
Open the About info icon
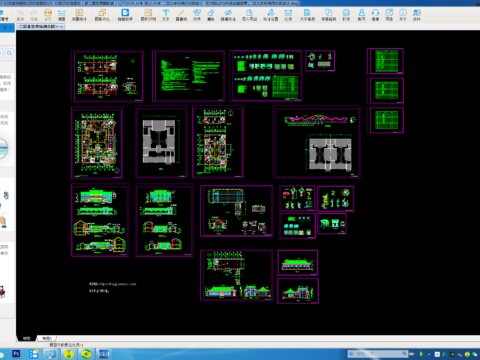[403, 15]
